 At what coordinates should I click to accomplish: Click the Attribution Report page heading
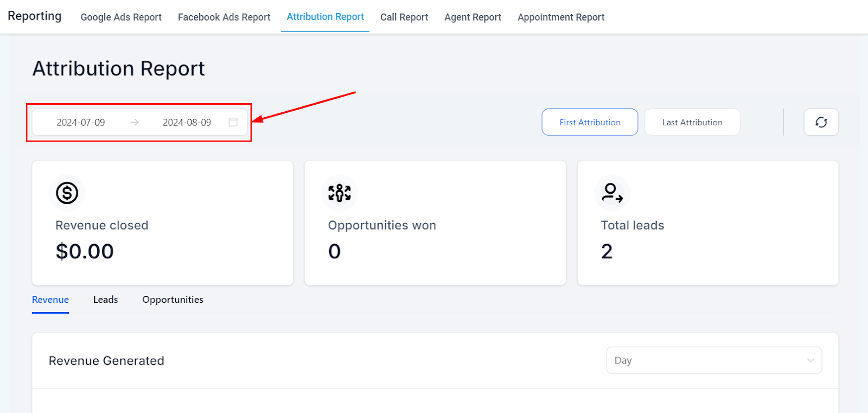click(x=119, y=69)
